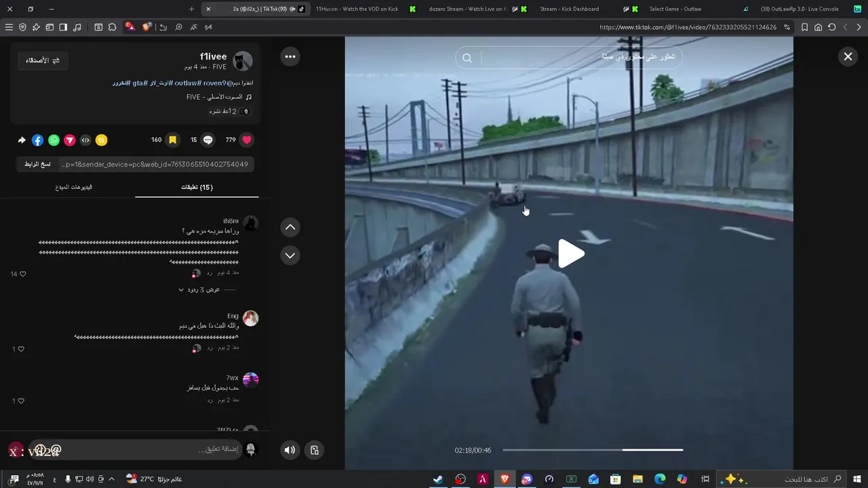Open 7wx commenter's avatar
The image size is (868, 488).
click(x=251, y=380)
